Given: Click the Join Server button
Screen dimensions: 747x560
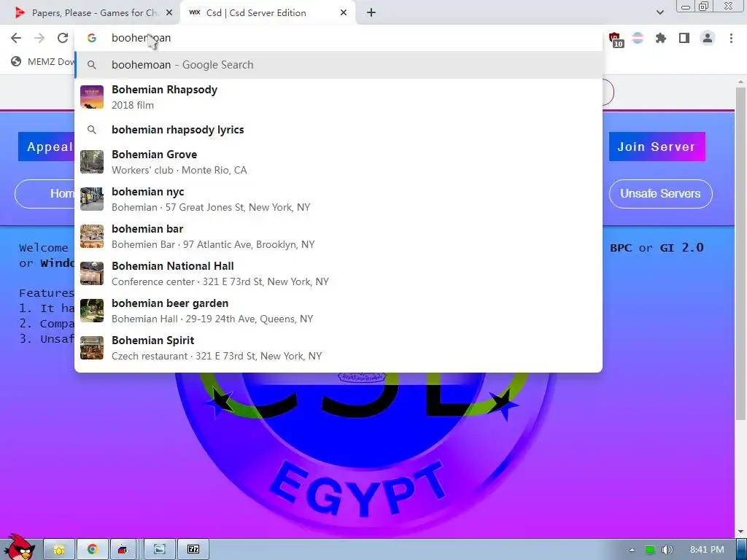Looking at the screenshot, I should click(657, 147).
